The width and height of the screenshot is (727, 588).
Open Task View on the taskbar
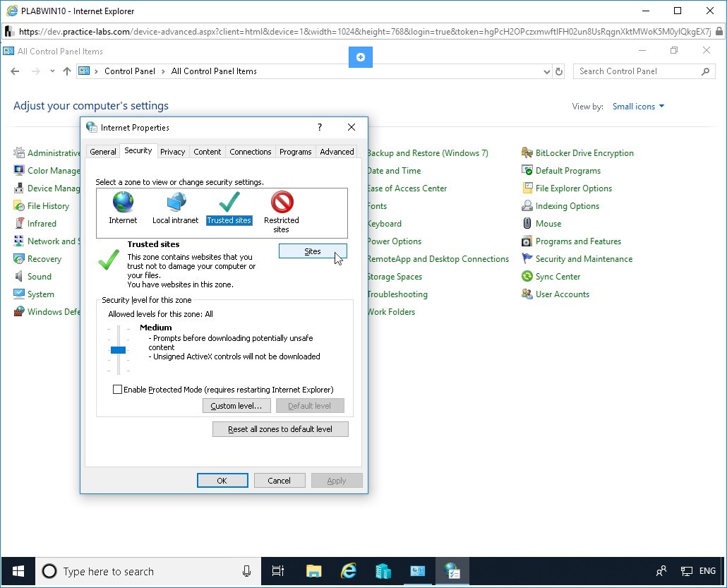point(277,571)
